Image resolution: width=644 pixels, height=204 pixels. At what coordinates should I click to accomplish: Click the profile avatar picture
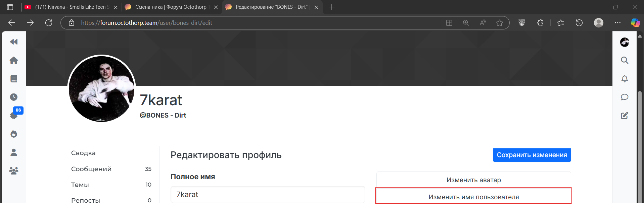coord(102,88)
